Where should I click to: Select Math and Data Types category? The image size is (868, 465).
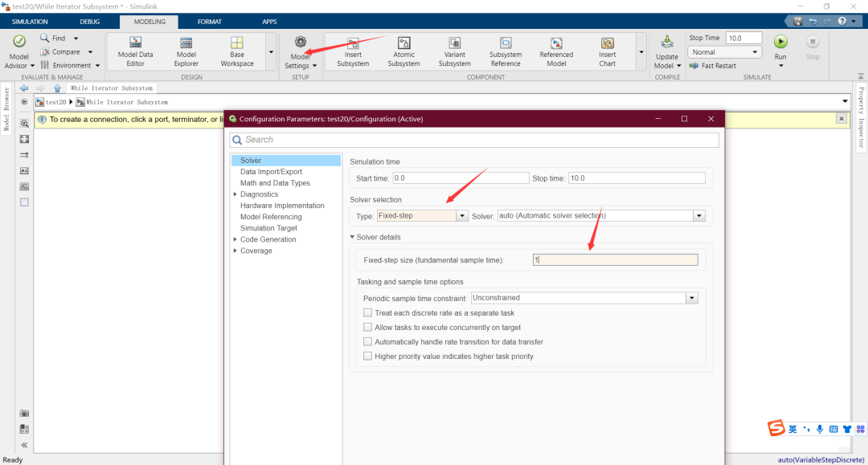coord(275,183)
